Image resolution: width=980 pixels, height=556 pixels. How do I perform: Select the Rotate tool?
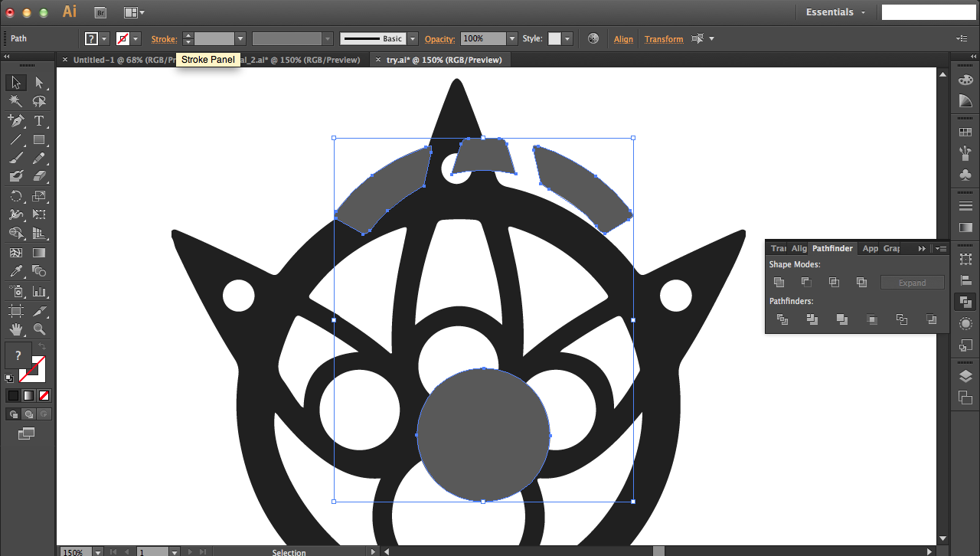coord(15,196)
